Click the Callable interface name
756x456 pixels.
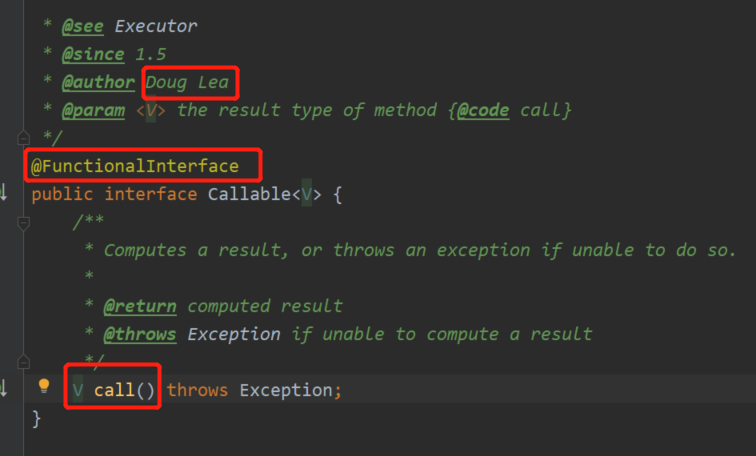(249, 194)
